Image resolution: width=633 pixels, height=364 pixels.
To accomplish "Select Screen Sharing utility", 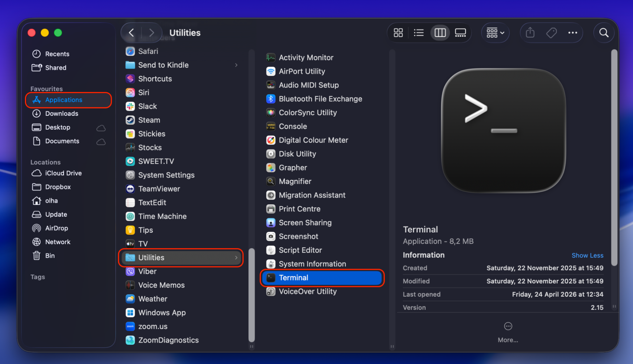I will coord(305,223).
